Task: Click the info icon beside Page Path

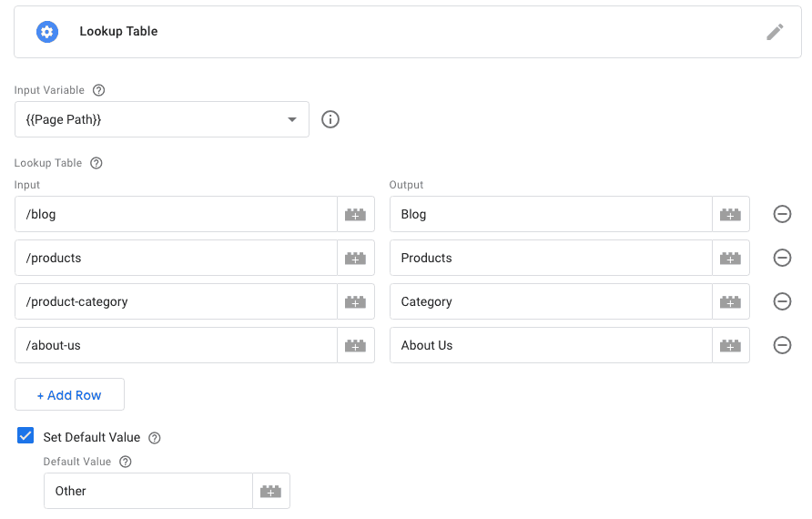Action: (330, 119)
